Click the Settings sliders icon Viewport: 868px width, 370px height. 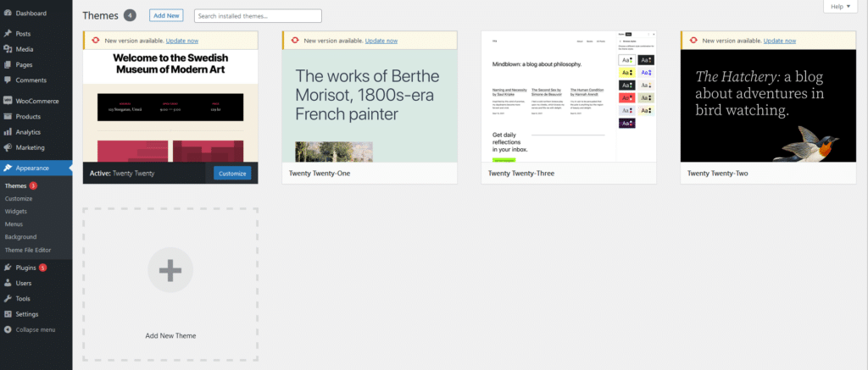[8, 314]
